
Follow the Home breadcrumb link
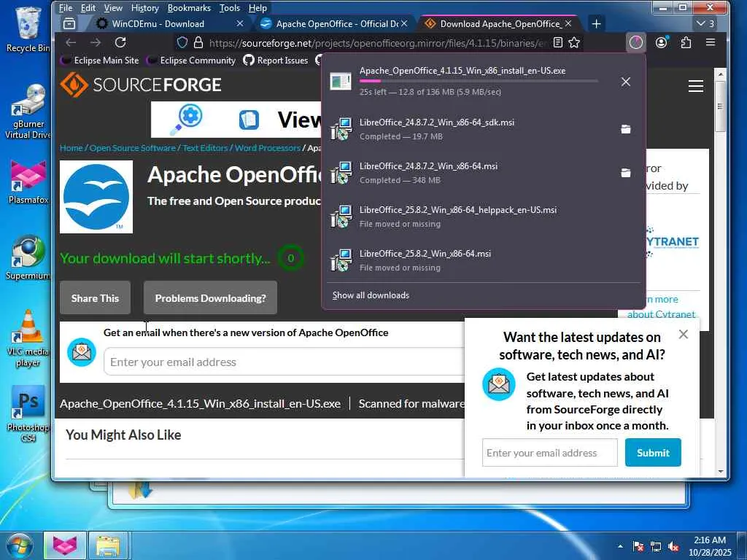tap(71, 147)
